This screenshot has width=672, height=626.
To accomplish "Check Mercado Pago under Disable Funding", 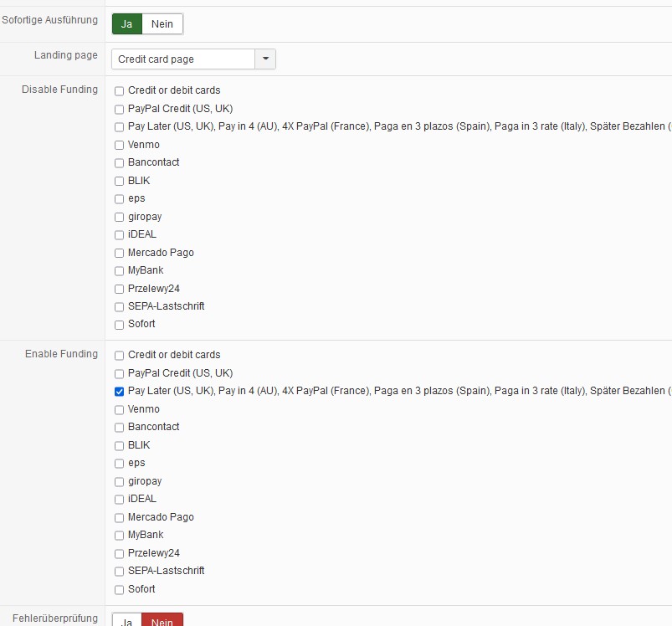I will tap(119, 254).
